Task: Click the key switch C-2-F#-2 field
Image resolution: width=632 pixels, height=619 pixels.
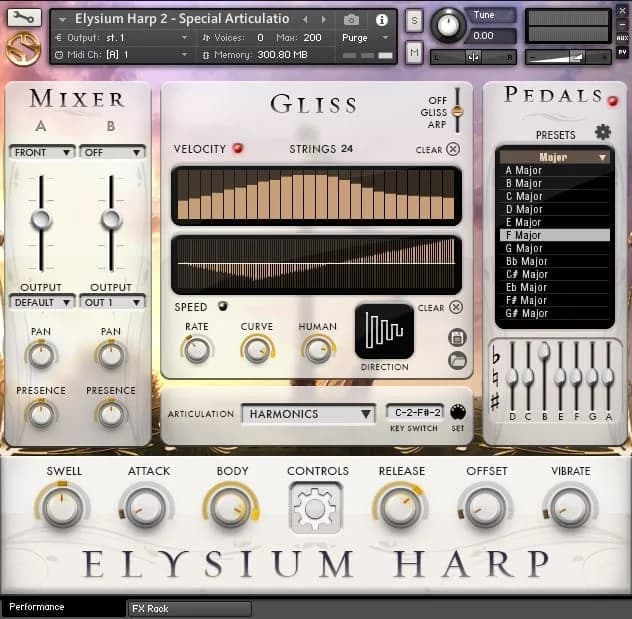Action: point(415,412)
